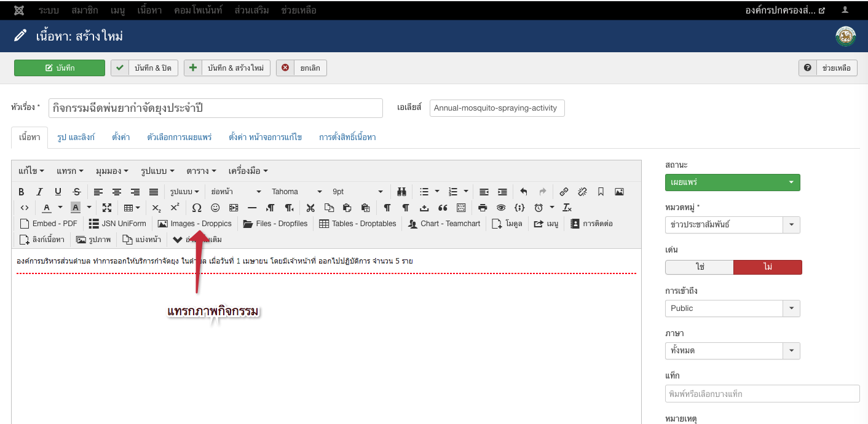This screenshot has height=424, width=868.
Task: Pick background color with the highlighted A
Action: click(x=76, y=208)
